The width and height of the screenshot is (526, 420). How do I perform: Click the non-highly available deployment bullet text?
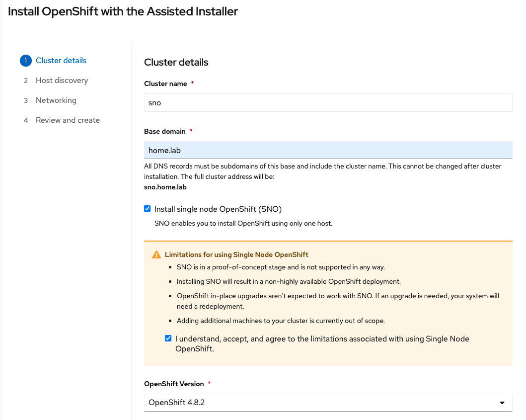point(289,282)
